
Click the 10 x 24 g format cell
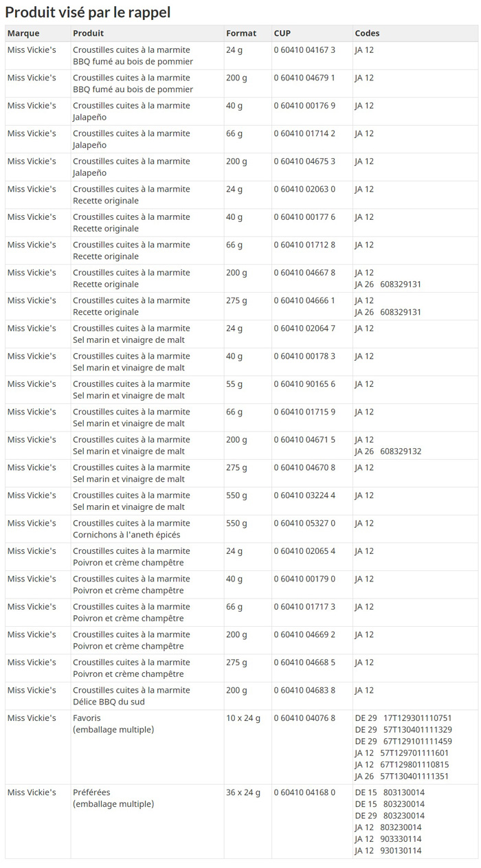pyautogui.click(x=243, y=718)
